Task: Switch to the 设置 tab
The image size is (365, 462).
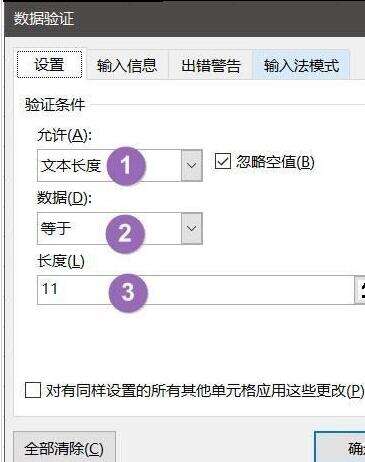Action: [49, 65]
